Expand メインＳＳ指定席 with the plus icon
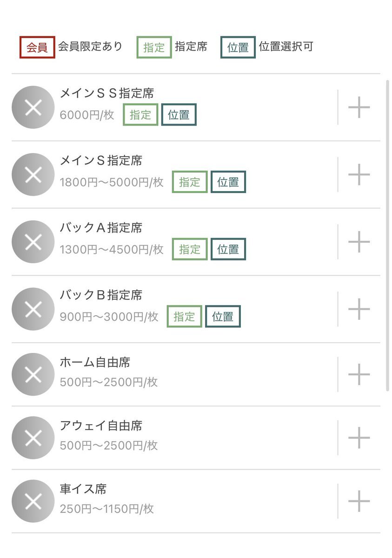The width and height of the screenshot is (392, 558). [x=359, y=107]
